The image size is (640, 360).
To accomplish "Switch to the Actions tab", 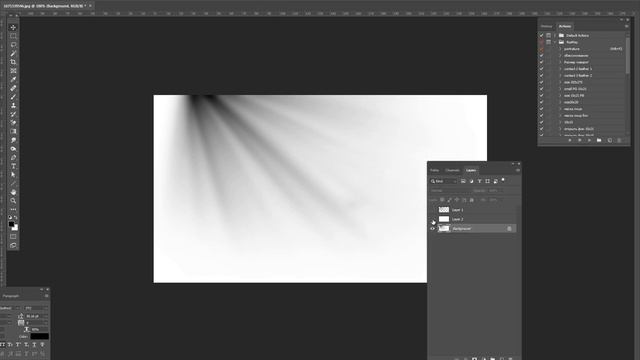I will [x=565, y=26].
